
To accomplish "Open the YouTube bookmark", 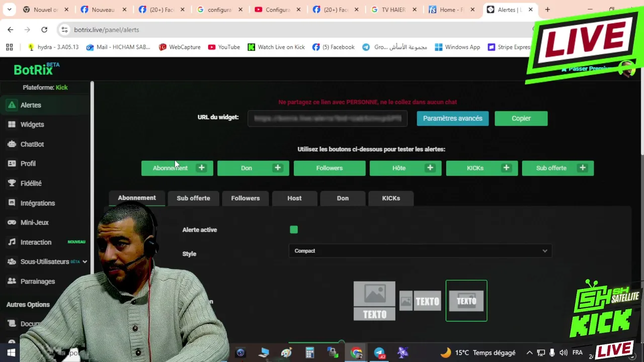I will pyautogui.click(x=224, y=47).
